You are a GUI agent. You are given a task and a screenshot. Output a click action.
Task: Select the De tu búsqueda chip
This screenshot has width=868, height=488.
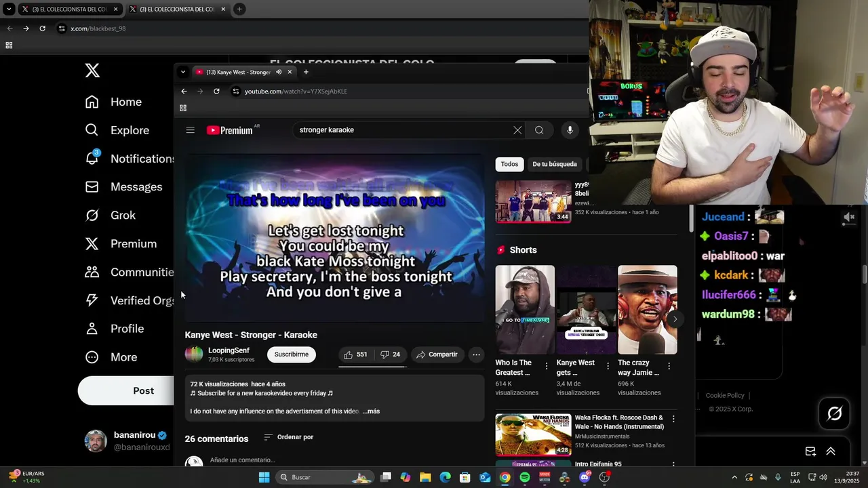(x=555, y=164)
